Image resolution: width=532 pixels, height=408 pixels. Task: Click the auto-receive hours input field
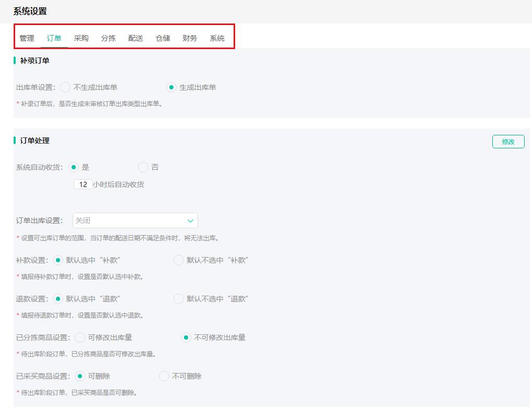[83, 184]
